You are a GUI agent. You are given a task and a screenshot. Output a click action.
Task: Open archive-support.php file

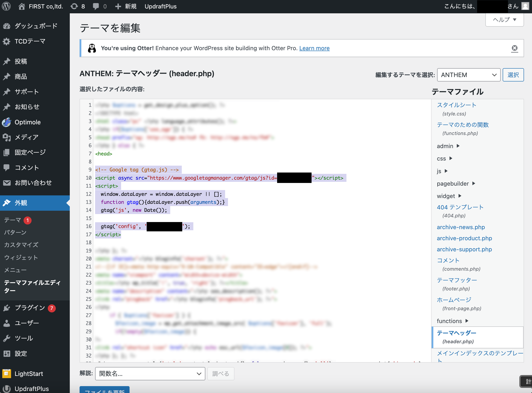pyautogui.click(x=464, y=250)
